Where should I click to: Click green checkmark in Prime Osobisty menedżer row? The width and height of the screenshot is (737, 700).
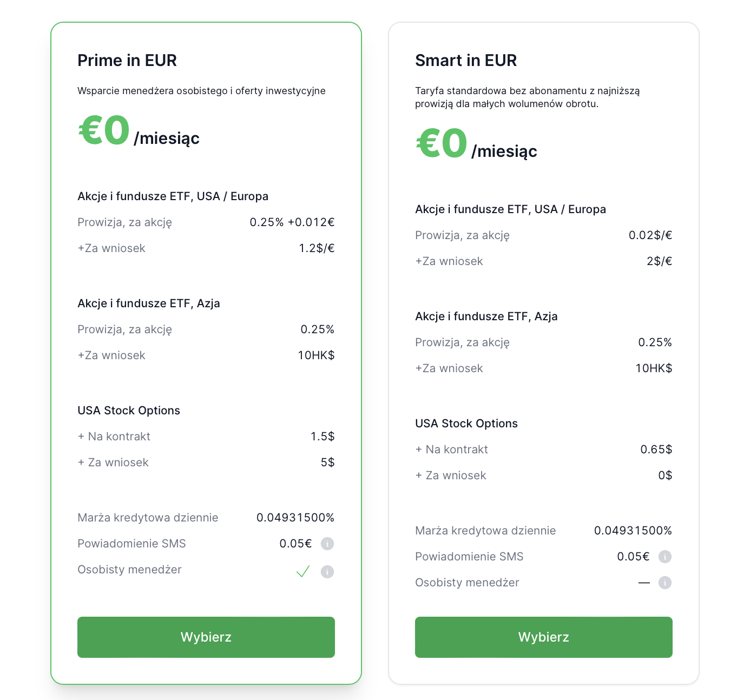[x=303, y=571]
